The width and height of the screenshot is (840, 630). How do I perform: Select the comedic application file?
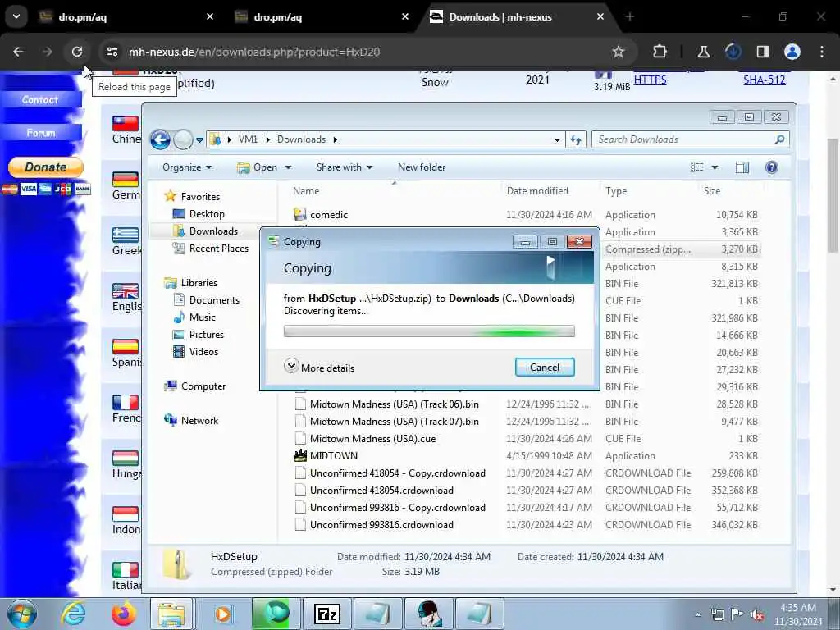tap(328, 215)
